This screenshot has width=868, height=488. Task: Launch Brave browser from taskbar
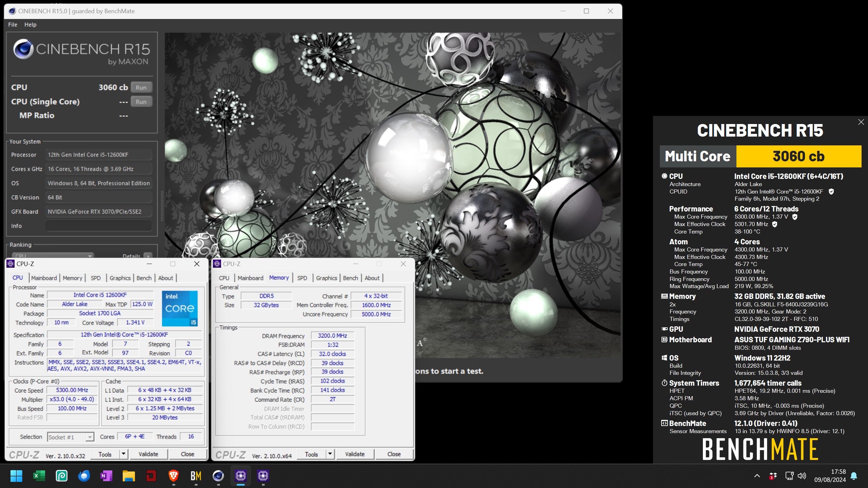click(174, 476)
